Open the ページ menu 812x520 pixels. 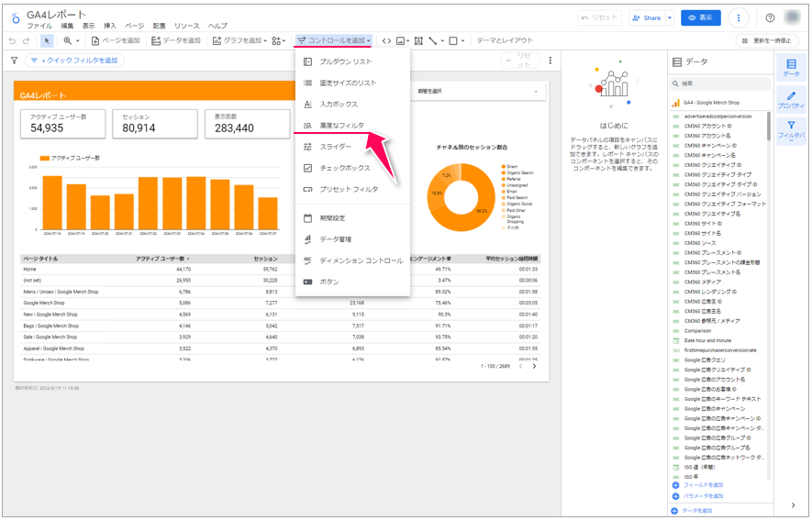pos(134,26)
